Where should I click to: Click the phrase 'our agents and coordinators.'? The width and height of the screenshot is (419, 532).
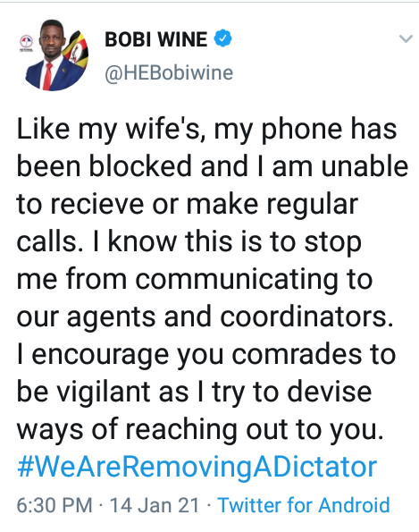[x=205, y=318]
